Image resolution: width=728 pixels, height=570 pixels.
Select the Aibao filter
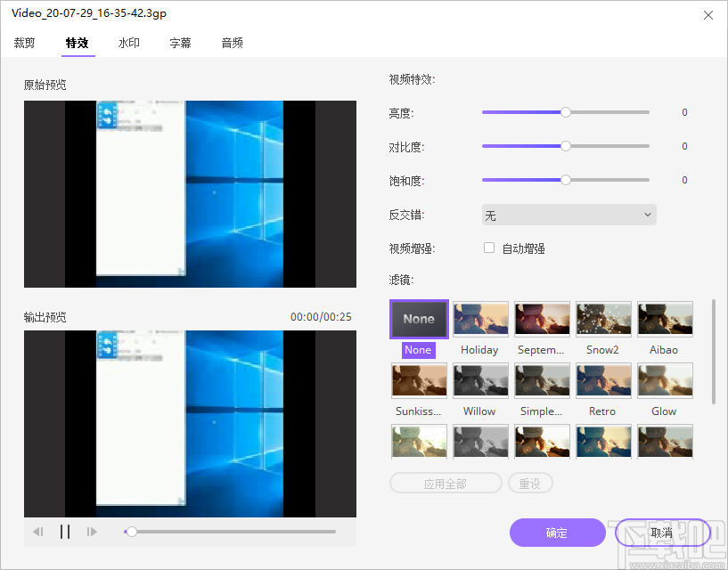664,319
